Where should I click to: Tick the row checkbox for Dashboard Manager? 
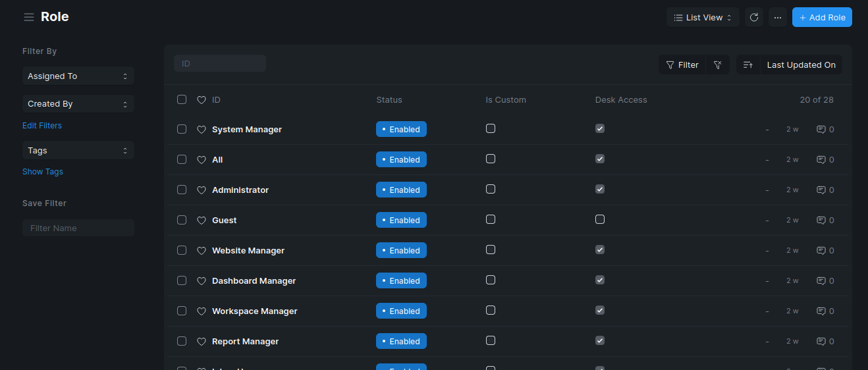point(182,280)
